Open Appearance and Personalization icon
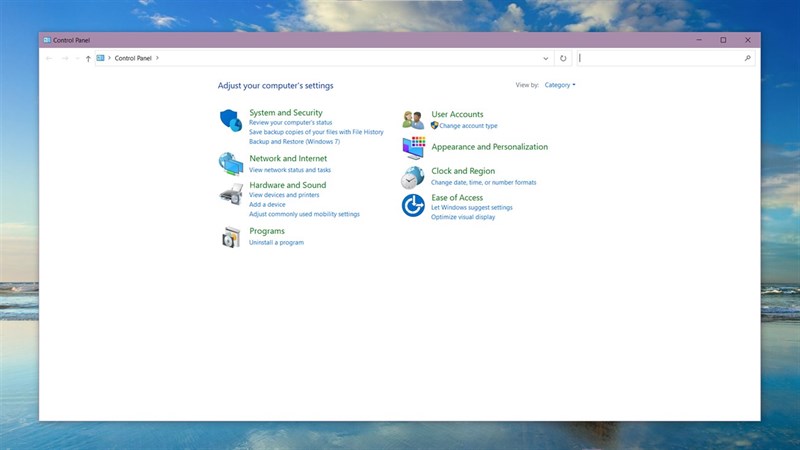800x450 pixels. click(413, 147)
